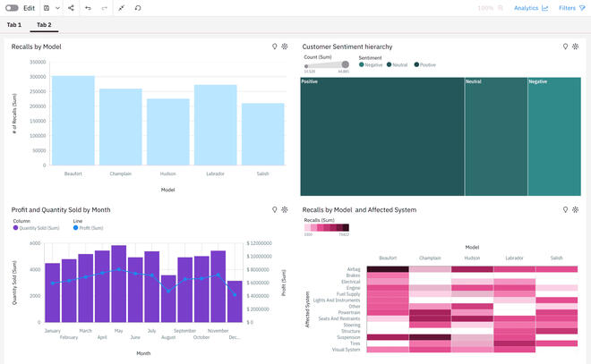Toggle the Quantity Sold (Sum) legend item
The width and height of the screenshot is (591, 364).
35,228
